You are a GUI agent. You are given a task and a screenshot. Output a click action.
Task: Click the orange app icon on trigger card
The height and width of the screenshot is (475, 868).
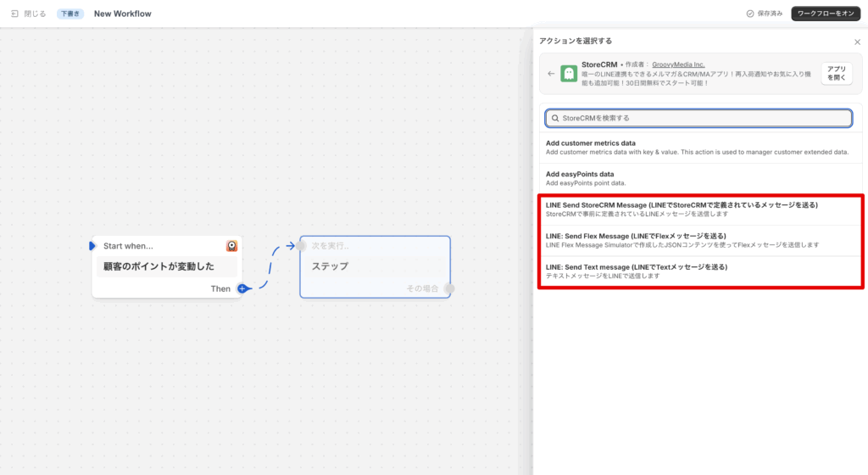click(x=231, y=246)
